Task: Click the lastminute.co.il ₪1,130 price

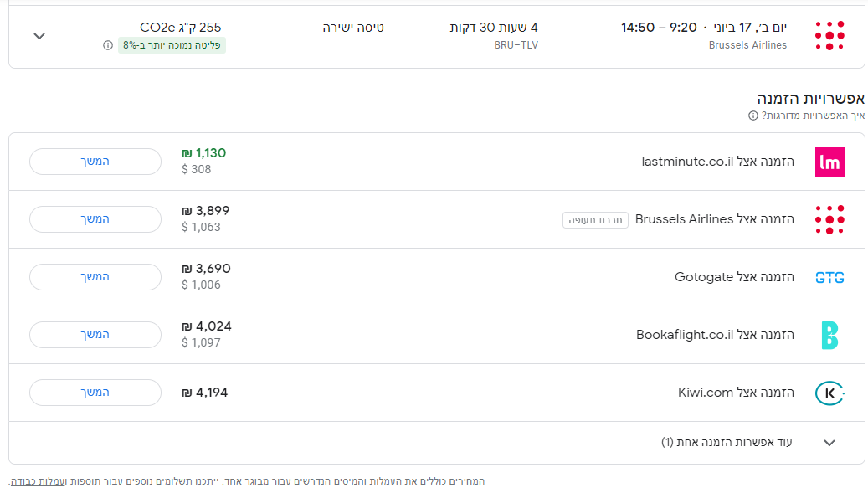Action: point(204,153)
